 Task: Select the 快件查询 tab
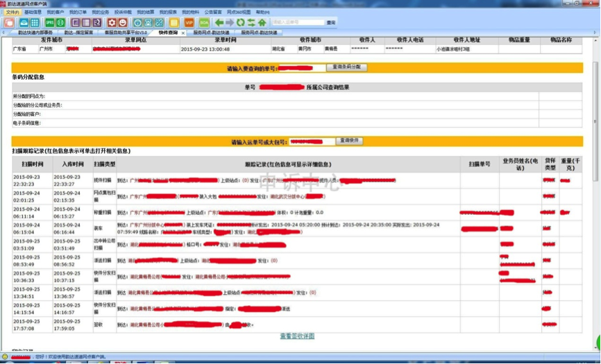click(x=168, y=33)
